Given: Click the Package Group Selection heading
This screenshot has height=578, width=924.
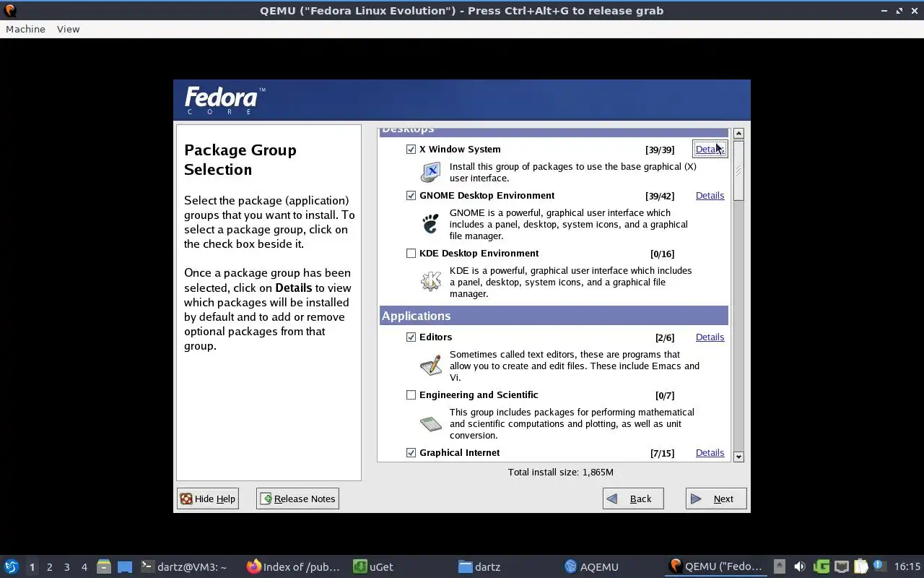Looking at the screenshot, I should [x=240, y=160].
